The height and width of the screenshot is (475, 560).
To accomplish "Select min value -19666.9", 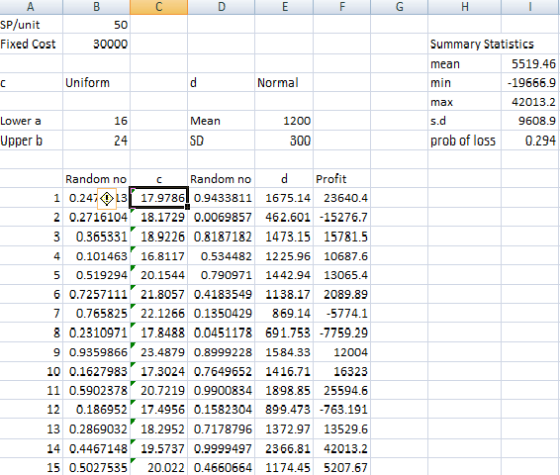I will pos(530,82).
